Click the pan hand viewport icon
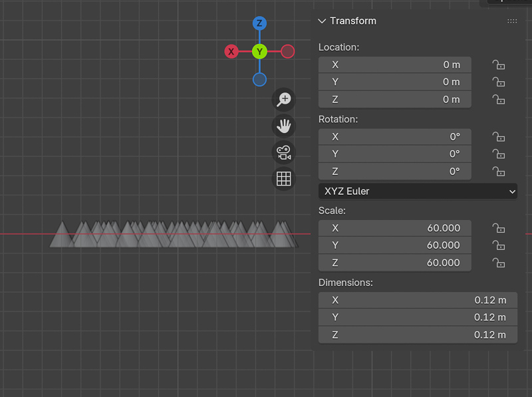 click(284, 126)
